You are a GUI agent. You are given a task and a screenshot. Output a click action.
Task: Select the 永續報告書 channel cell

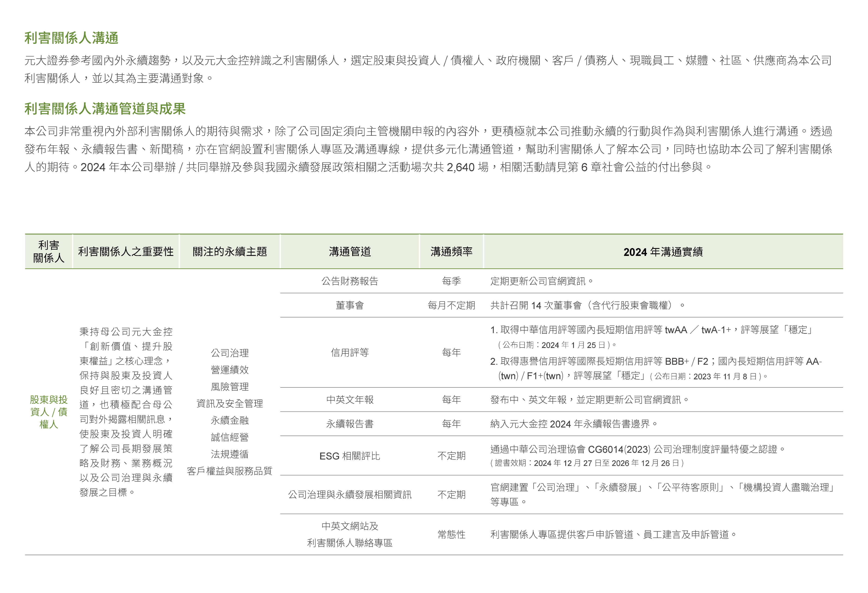pyautogui.click(x=350, y=424)
